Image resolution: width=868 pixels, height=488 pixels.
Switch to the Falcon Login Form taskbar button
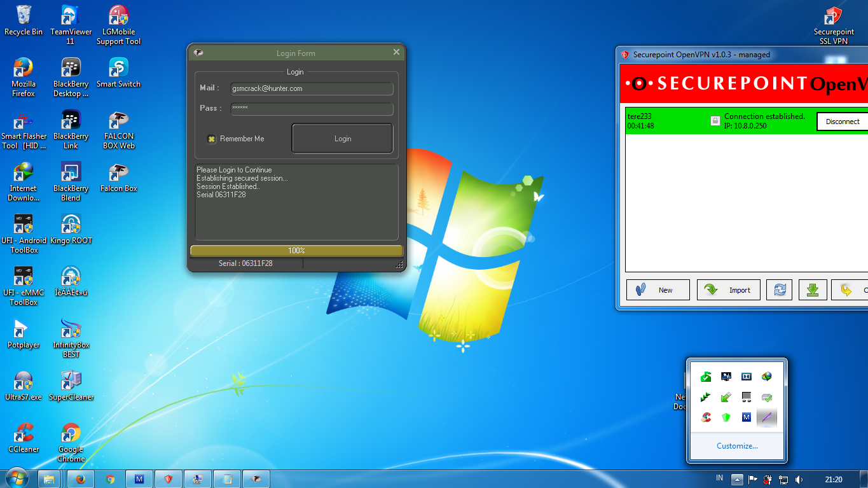(x=256, y=479)
